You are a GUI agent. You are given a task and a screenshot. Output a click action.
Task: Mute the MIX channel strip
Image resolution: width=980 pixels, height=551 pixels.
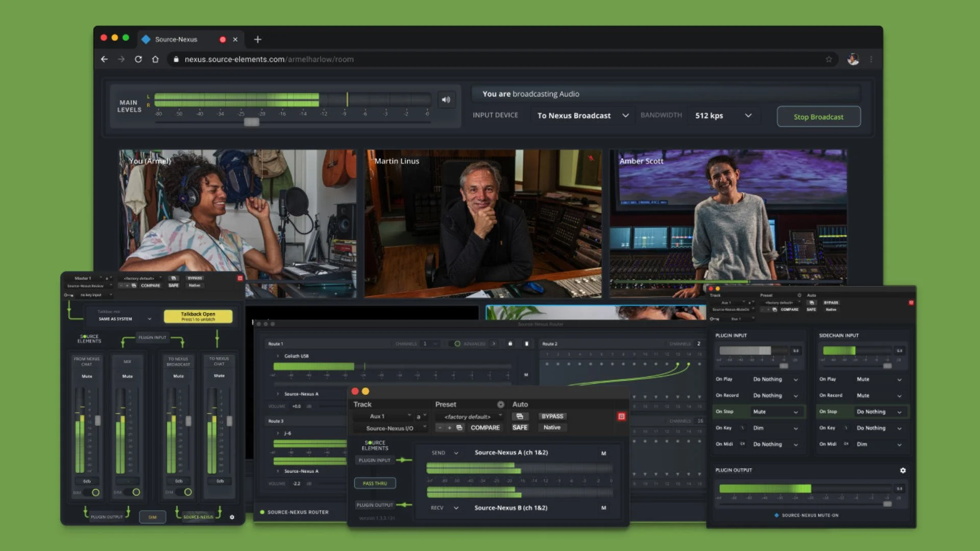(127, 376)
